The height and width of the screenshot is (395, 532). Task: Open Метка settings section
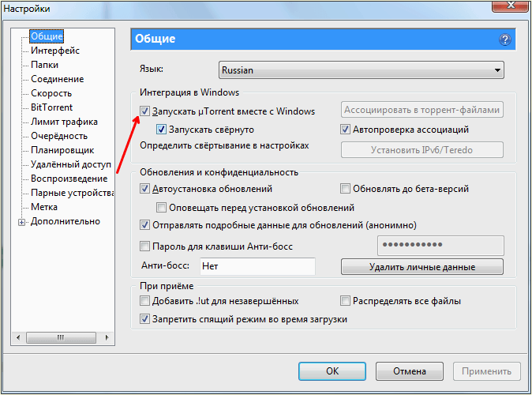click(44, 207)
